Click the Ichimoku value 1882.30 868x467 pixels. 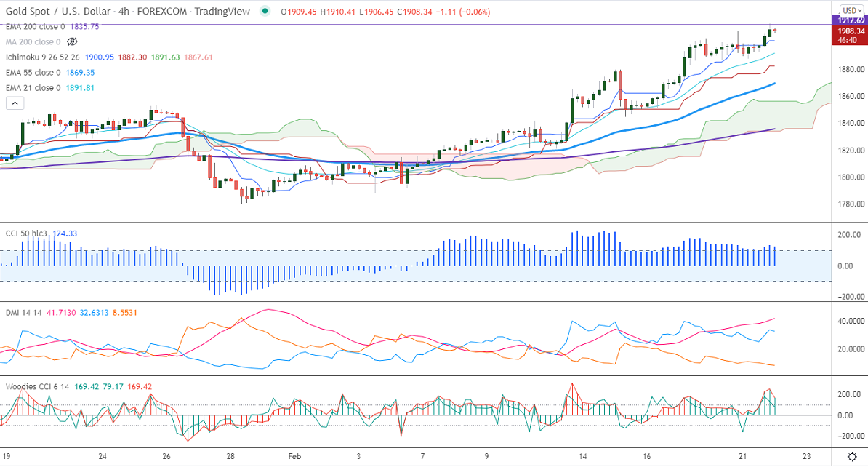[133, 57]
